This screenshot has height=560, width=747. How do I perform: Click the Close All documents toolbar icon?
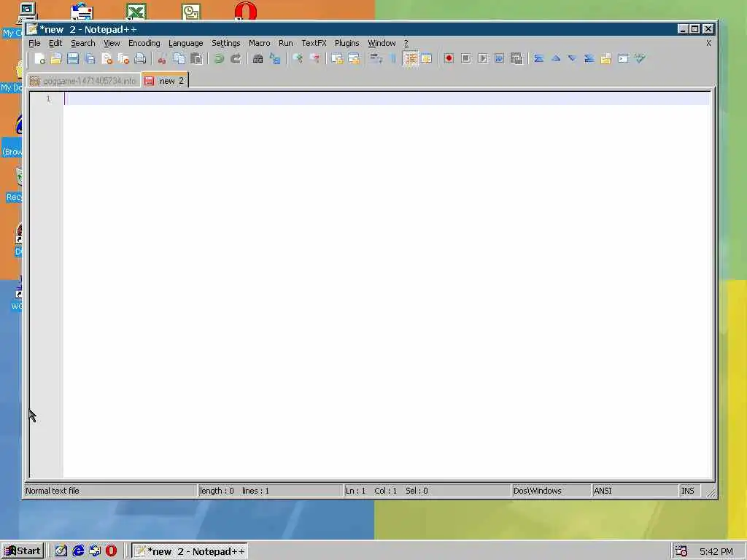(x=123, y=58)
